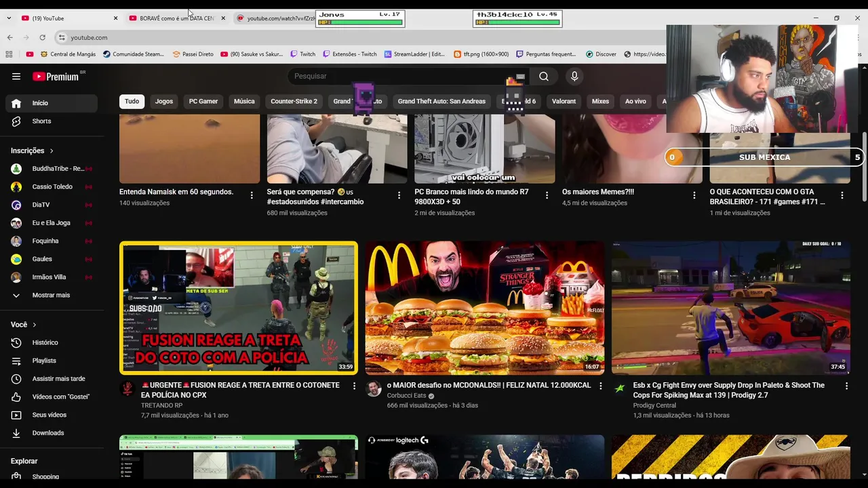The height and width of the screenshot is (488, 868).
Task: Select the Jogos filter chip
Action: [x=164, y=102]
